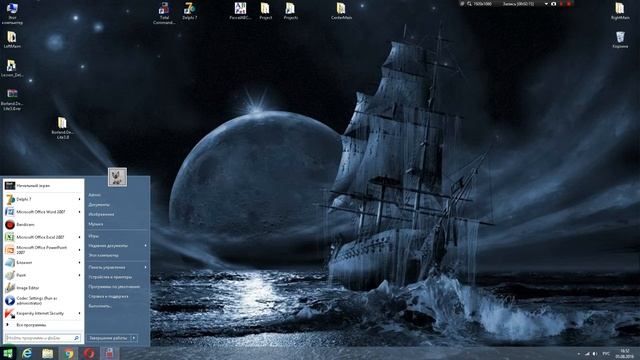Open Google Chrome from the taskbar
The height and width of the screenshot is (360, 640).
click(x=68, y=353)
